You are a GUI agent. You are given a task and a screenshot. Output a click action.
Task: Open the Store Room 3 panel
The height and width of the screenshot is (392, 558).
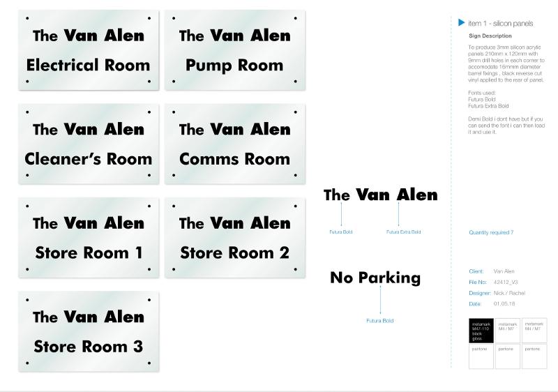coord(89,331)
